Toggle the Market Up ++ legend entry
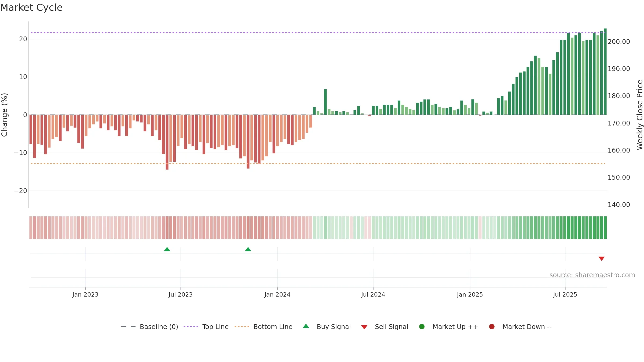 [x=448, y=327]
